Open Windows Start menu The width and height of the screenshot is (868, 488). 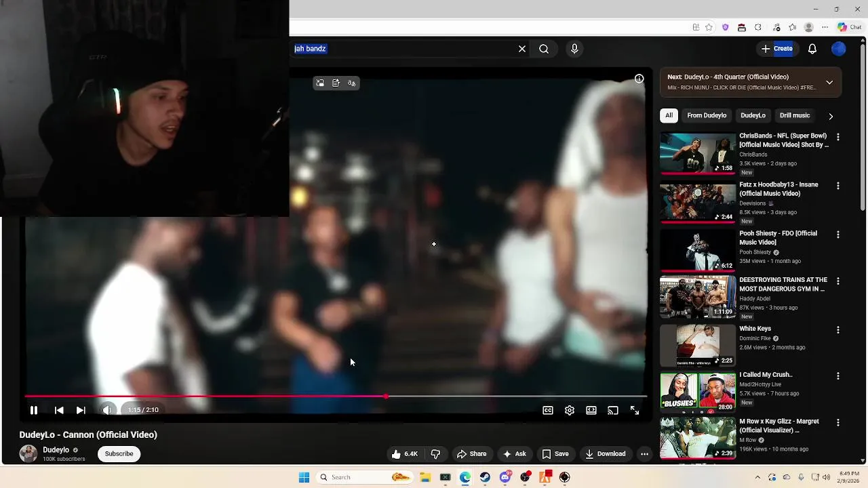coord(304,477)
